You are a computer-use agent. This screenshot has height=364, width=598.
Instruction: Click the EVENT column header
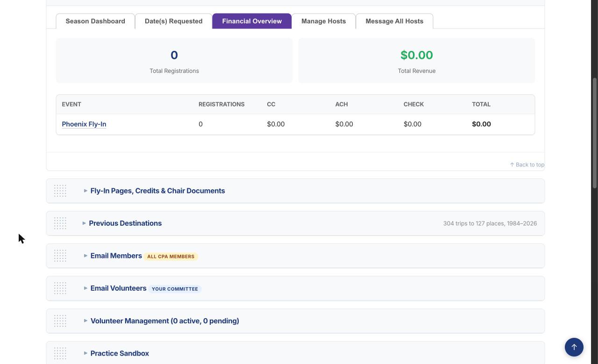[x=71, y=104]
